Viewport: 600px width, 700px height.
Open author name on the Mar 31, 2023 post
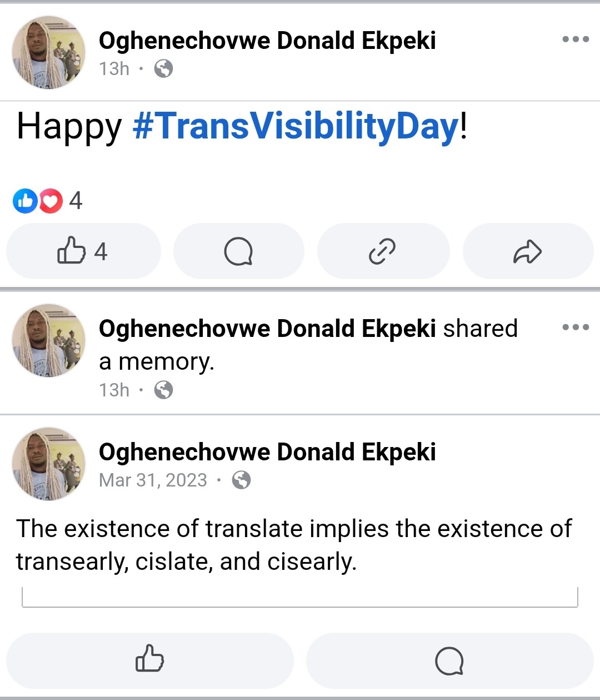point(267,452)
